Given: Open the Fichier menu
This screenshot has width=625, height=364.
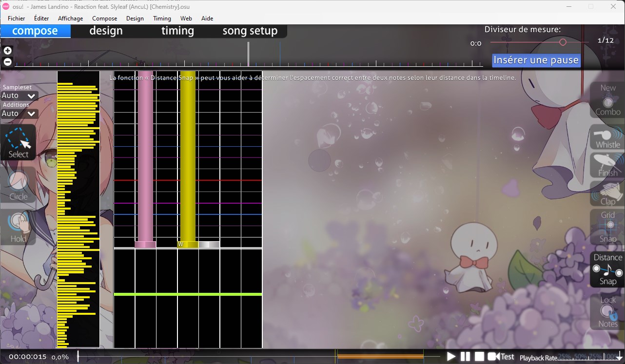Looking at the screenshot, I should tap(17, 19).
